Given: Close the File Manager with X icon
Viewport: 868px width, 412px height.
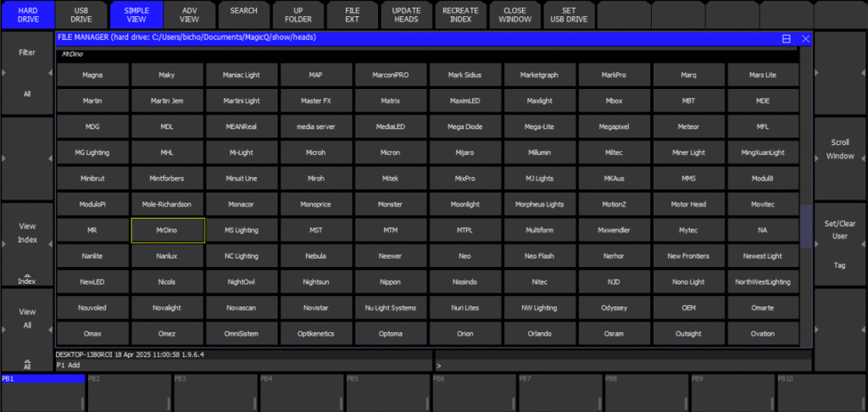Looking at the screenshot, I should coord(805,39).
